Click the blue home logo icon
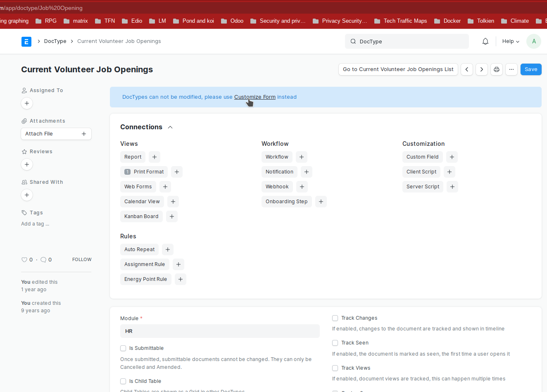 point(26,41)
